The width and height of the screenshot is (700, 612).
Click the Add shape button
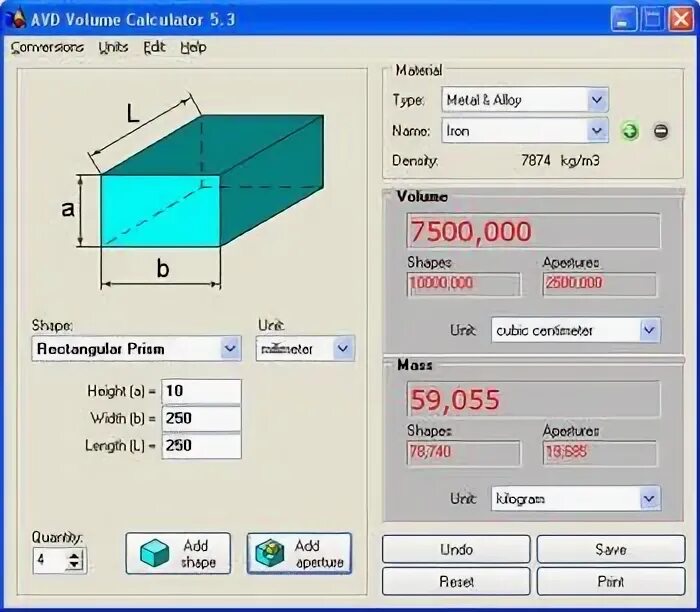178,554
